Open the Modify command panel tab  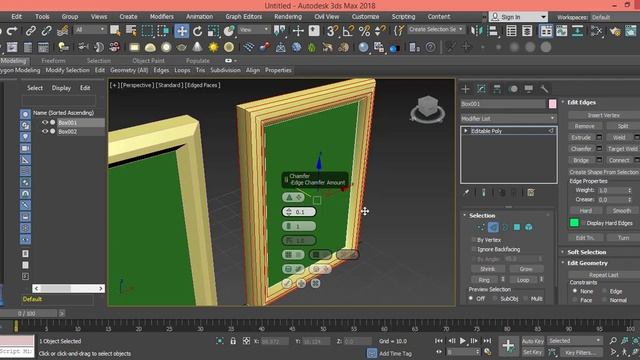[x=481, y=89]
